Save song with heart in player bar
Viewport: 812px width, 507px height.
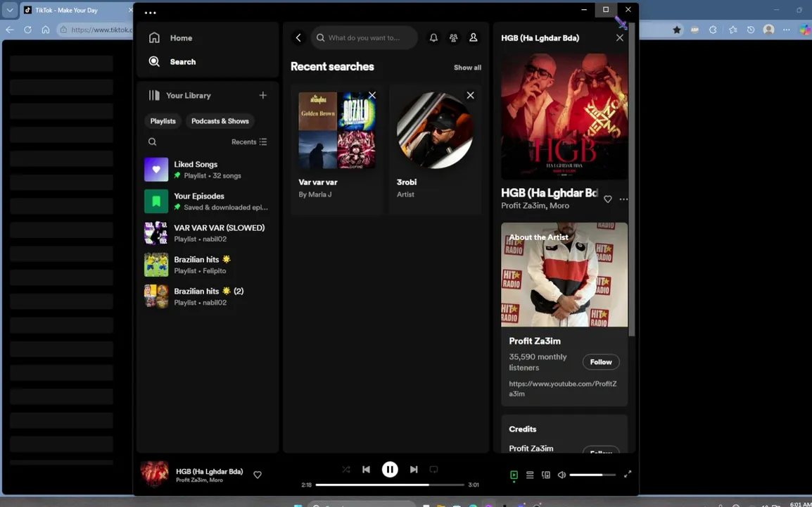click(x=258, y=475)
